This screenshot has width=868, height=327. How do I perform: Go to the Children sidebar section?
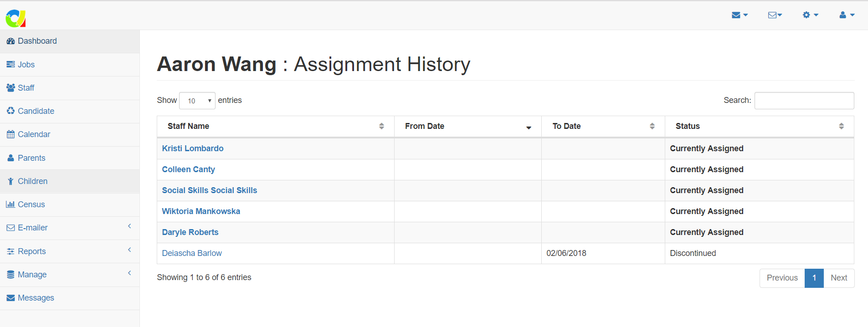pos(32,181)
